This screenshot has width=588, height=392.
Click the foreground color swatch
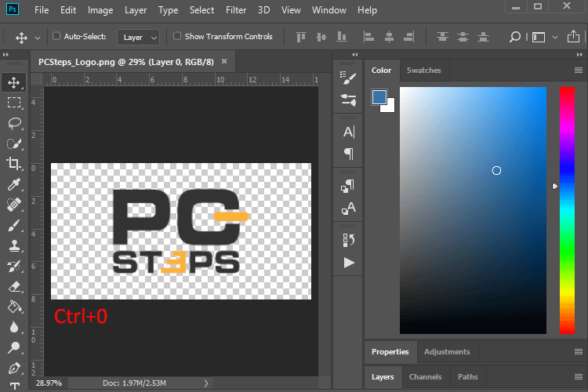coord(379,96)
